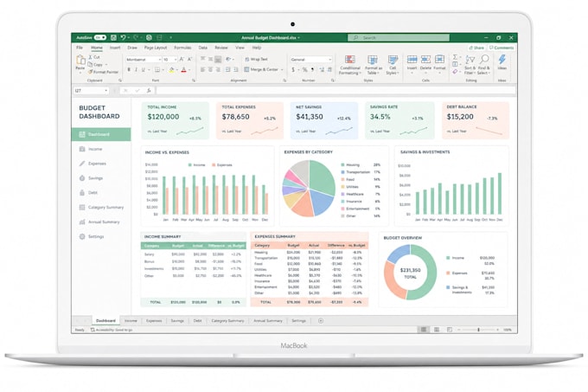Image resolution: width=588 pixels, height=392 pixels.
Task: Click the Share button
Action: (476, 48)
